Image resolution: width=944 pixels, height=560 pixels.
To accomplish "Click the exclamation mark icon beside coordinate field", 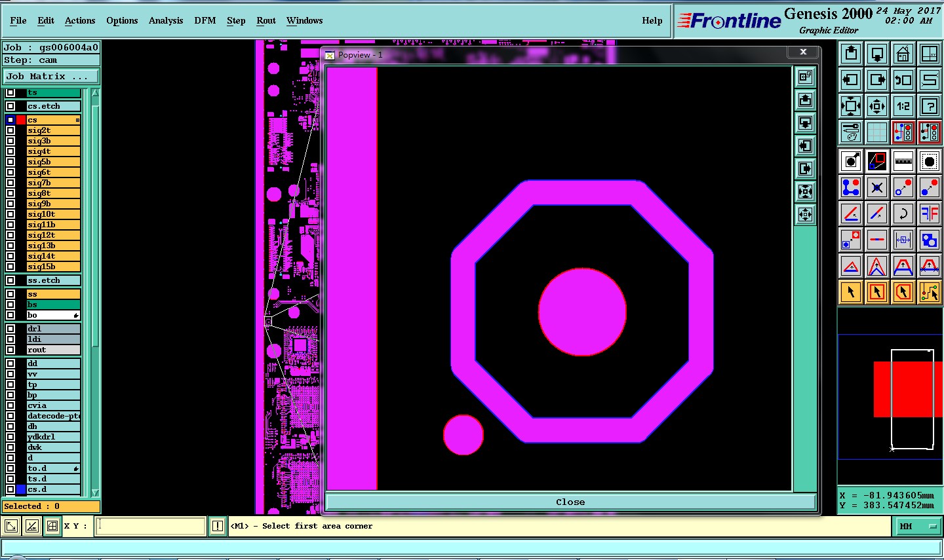I will click(218, 526).
